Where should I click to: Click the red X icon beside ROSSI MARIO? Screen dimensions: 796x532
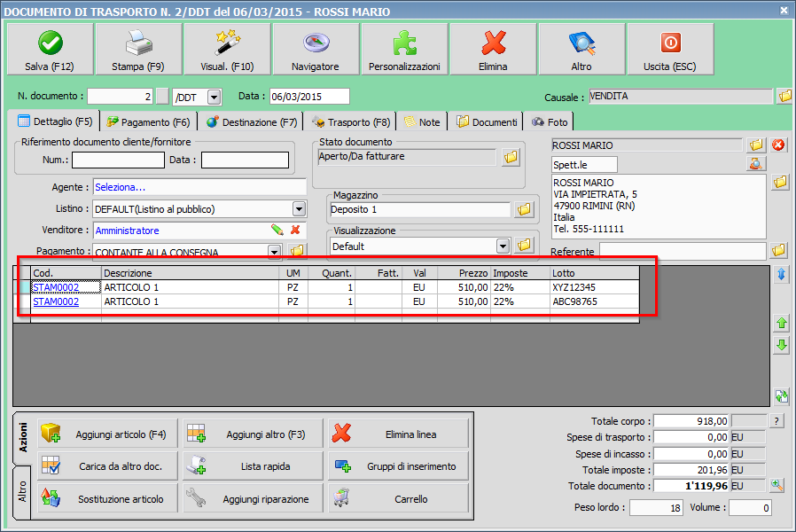[779, 145]
